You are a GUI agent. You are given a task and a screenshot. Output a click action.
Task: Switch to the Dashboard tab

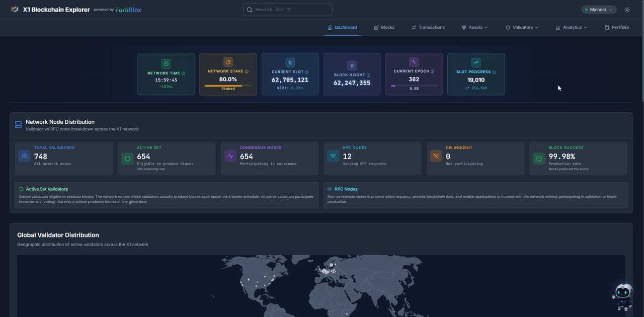point(342,28)
